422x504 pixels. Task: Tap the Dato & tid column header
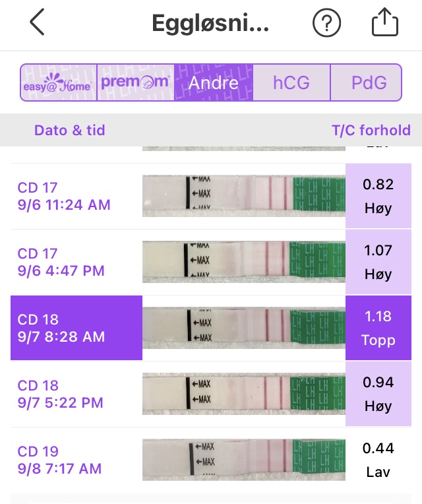tap(69, 130)
